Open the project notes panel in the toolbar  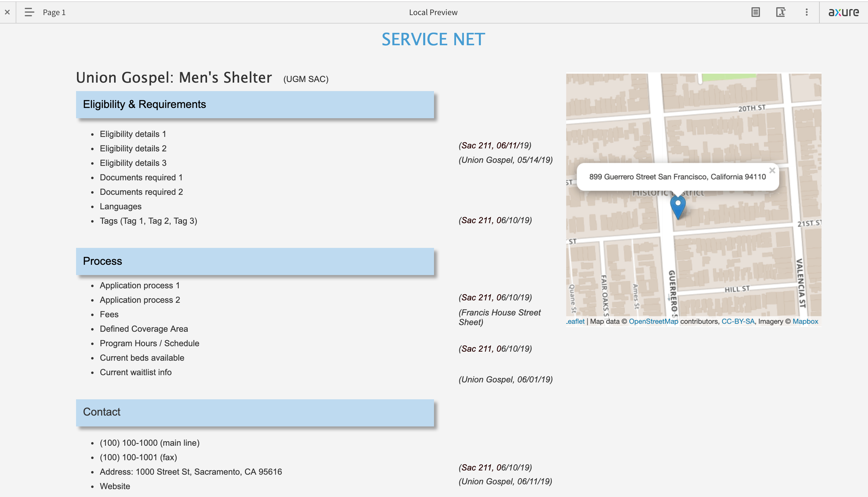(x=756, y=12)
